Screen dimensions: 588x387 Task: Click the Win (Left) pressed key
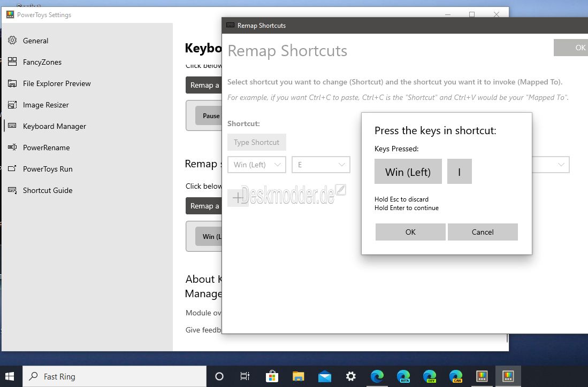point(408,172)
